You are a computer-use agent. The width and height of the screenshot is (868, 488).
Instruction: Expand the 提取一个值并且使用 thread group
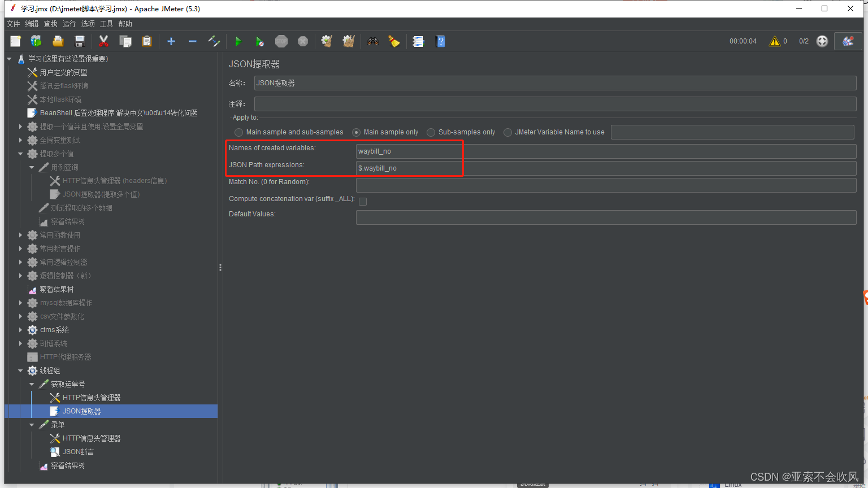pyautogui.click(x=20, y=127)
